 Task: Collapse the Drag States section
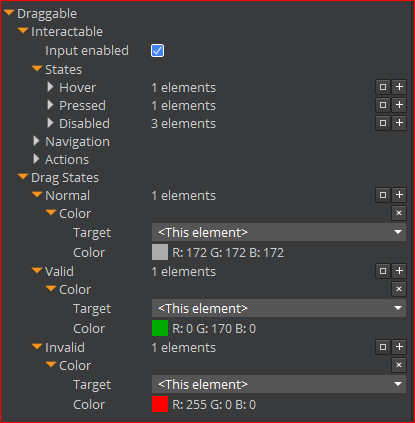23,177
